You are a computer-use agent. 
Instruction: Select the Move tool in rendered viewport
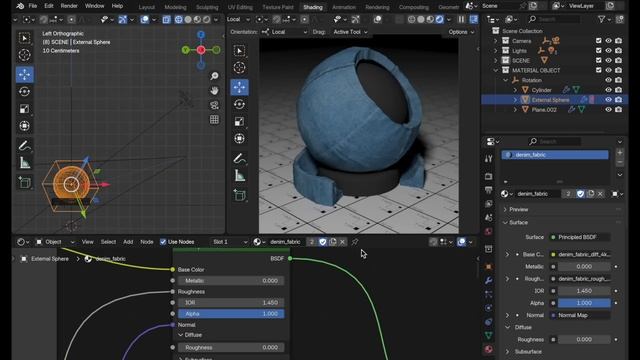240,87
